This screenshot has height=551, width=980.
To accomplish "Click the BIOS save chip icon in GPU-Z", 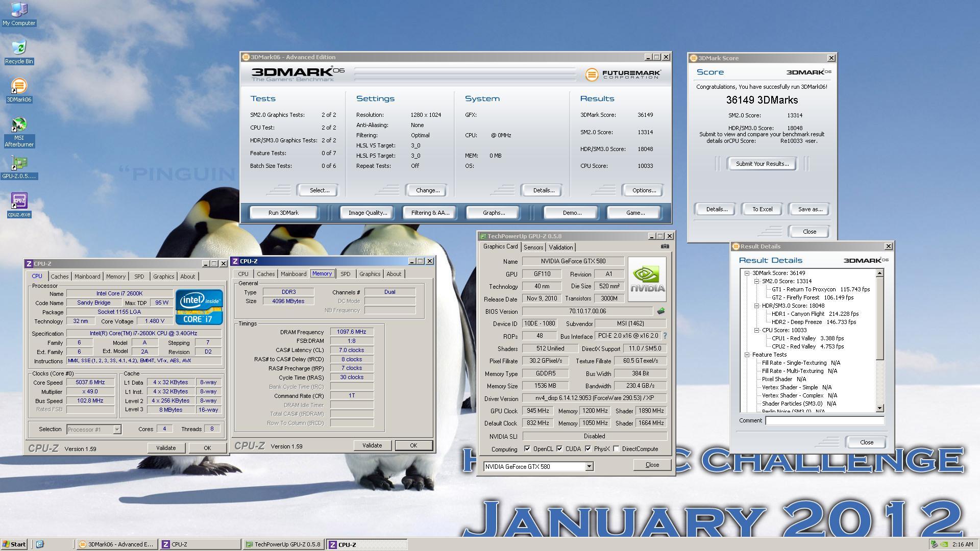I will [661, 311].
